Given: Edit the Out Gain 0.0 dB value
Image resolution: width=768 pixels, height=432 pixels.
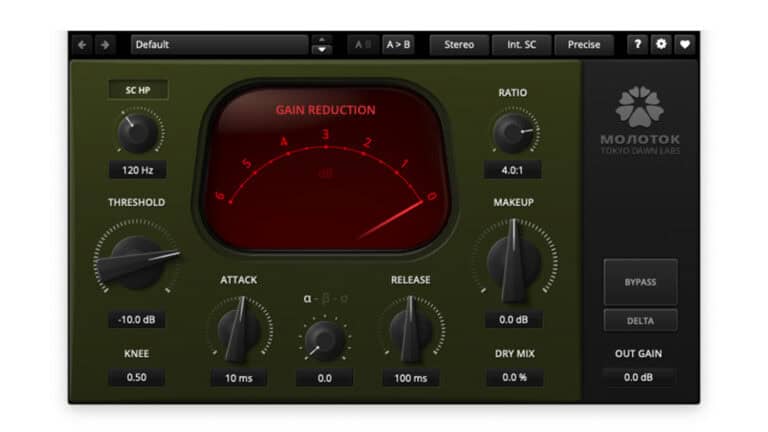Looking at the screenshot, I should [638, 377].
